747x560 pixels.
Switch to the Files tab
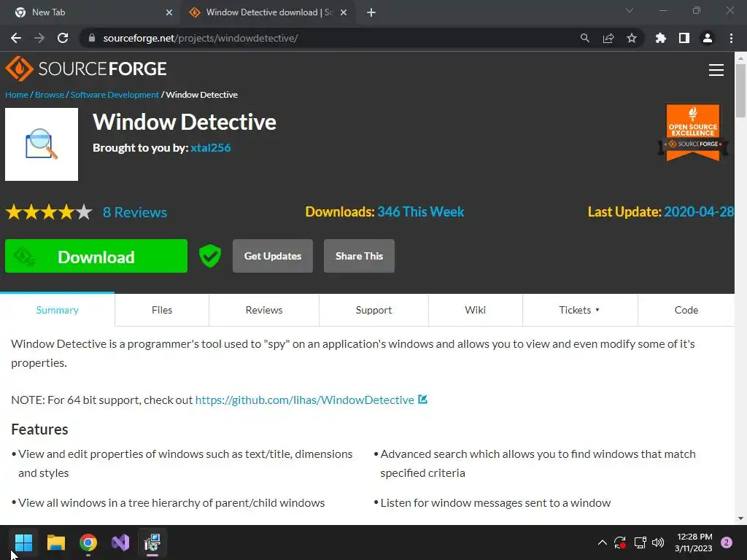[162, 310]
